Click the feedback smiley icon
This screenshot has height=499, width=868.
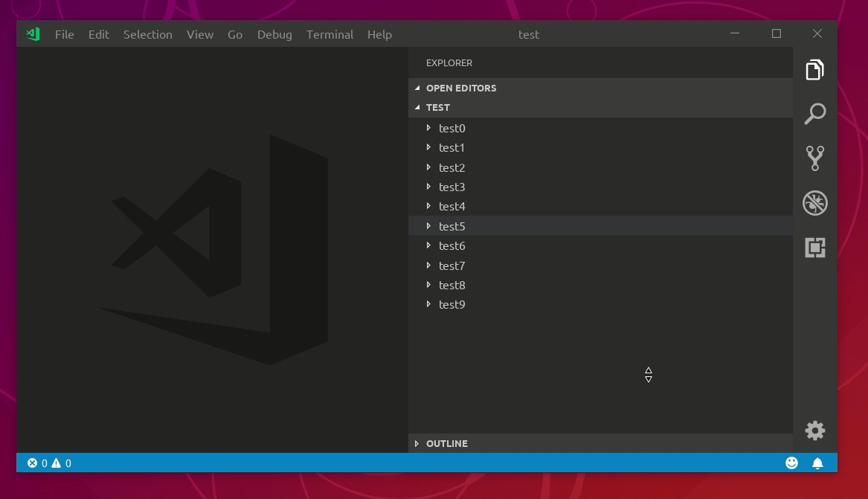tap(791, 463)
